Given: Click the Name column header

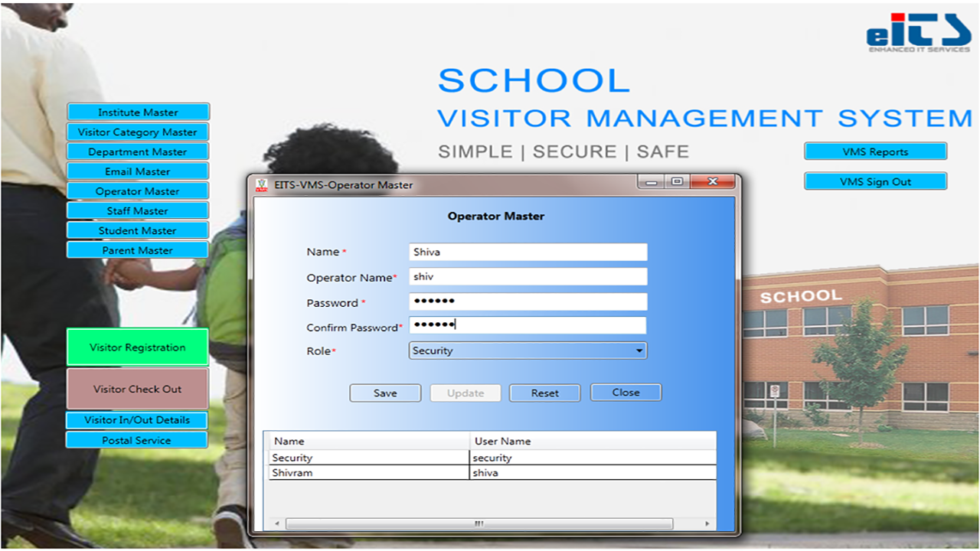Looking at the screenshot, I should 370,441.
